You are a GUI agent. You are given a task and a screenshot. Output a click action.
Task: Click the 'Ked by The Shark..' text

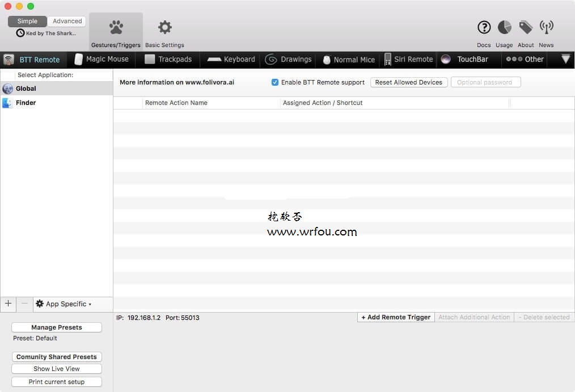[x=51, y=33]
